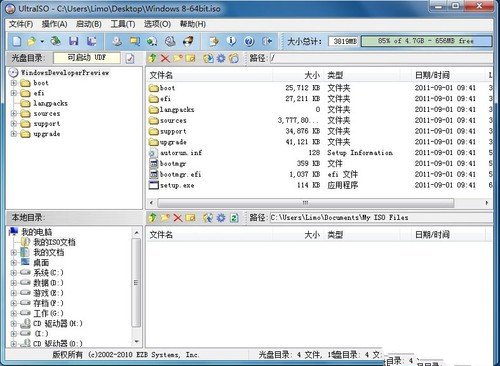Save the image with the floppy disk icon

click(73, 41)
